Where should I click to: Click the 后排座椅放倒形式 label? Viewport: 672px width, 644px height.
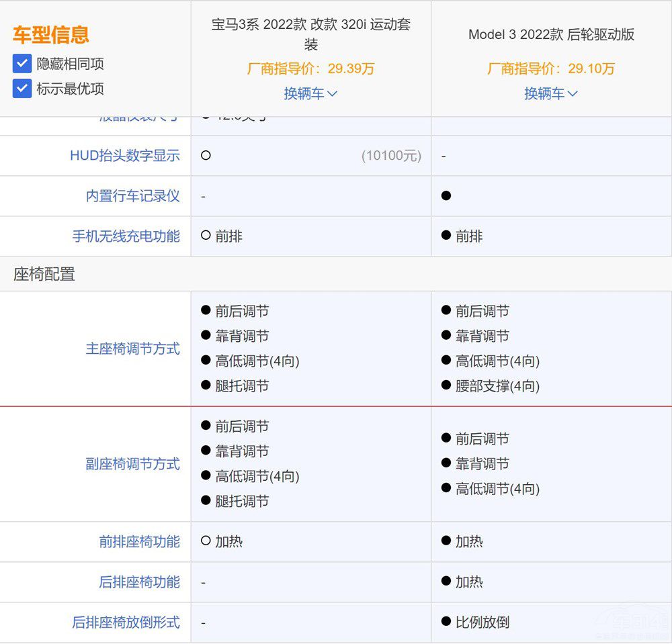point(126,623)
